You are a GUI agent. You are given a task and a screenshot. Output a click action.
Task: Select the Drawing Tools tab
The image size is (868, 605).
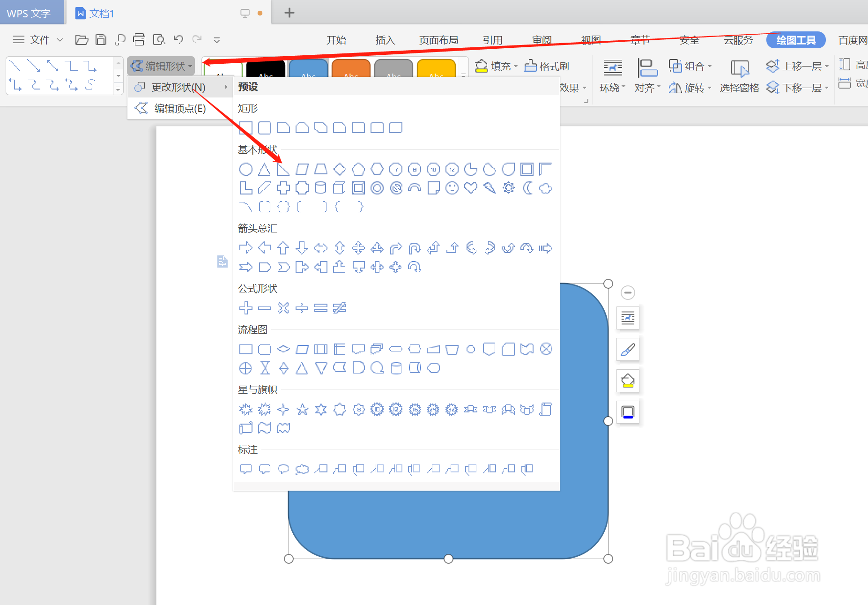click(x=796, y=40)
